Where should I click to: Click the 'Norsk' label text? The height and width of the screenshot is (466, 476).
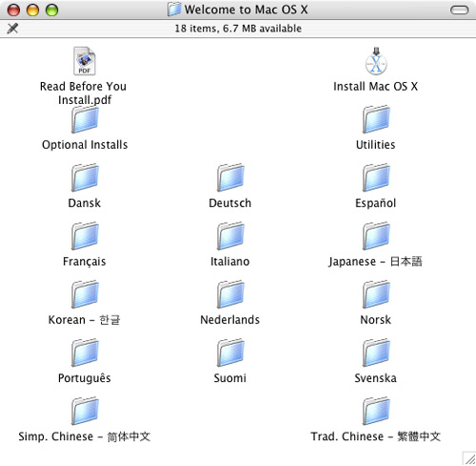[x=375, y=320]
